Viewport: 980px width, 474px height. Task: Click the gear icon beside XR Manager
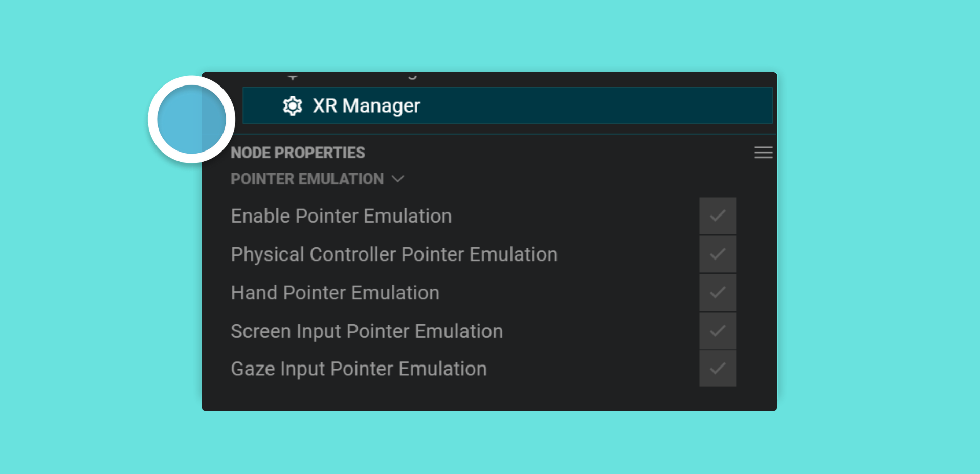pos(293,106)
